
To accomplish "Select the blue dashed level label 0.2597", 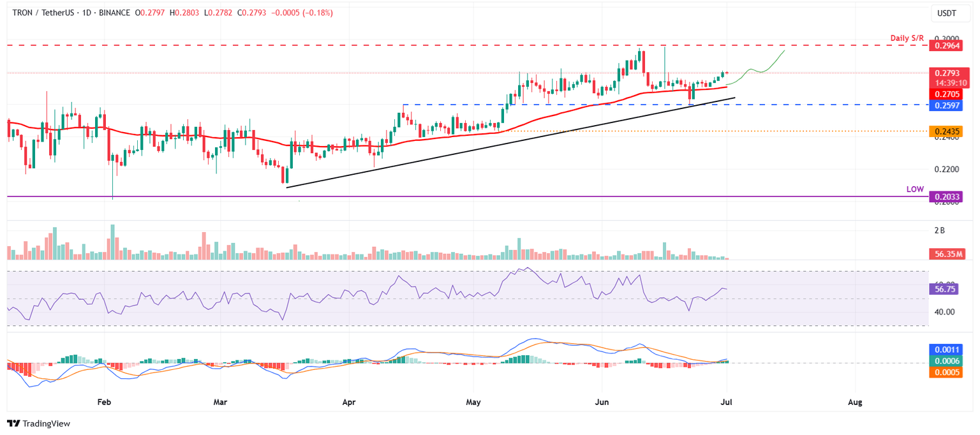I will coord(947,105).
